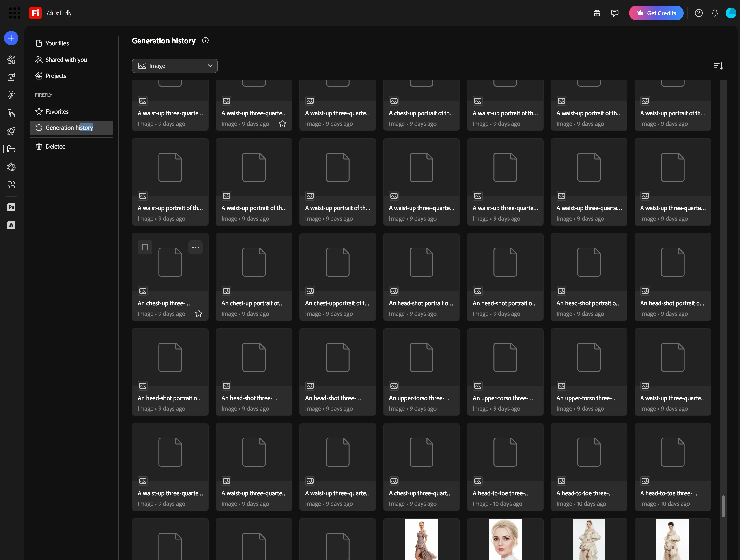Go to Favorites in sidebar
This screenshot has width=740, height=560.
point(57,112)
